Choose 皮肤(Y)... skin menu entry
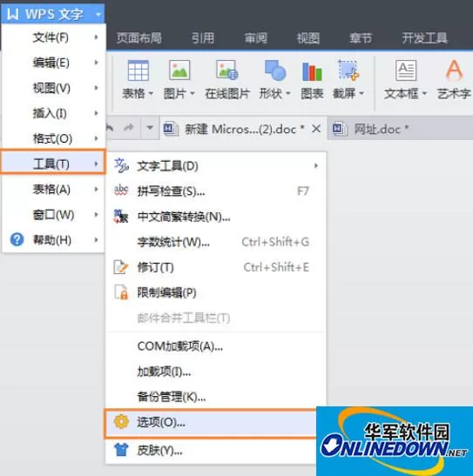Screen dimensions: 473x476 tap(212, 450)
